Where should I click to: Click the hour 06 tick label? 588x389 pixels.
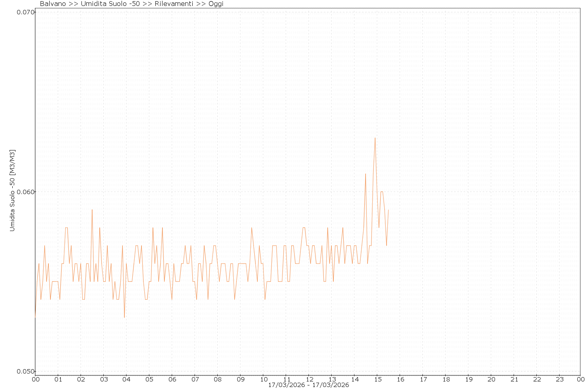point(172,379)
